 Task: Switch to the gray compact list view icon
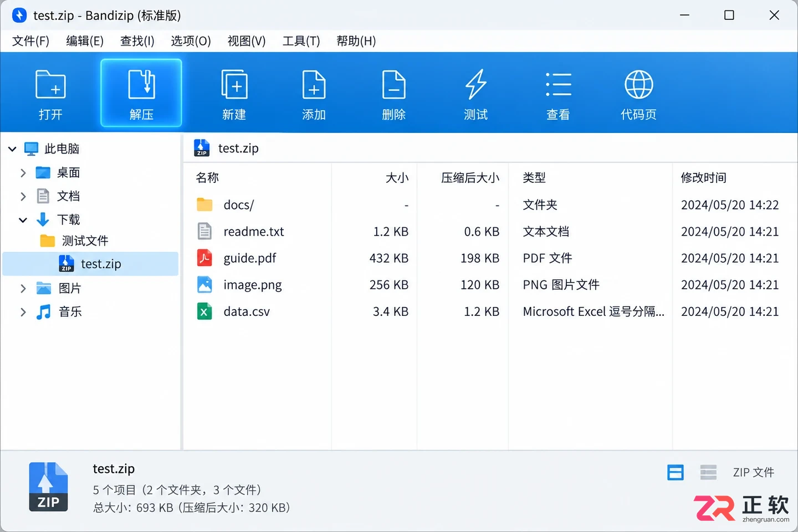tap(708, 473)
